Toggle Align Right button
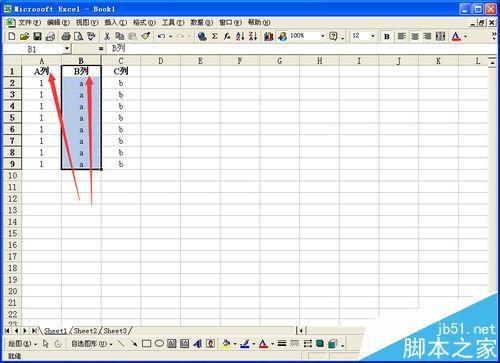Image resolution: width=500 pixels, height=363 pixels. [x=427, y=36]
